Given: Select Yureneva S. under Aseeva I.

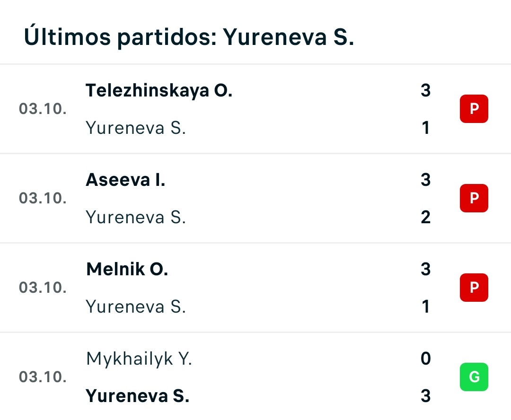Looking at the screenshot, I should coord(136,218).
